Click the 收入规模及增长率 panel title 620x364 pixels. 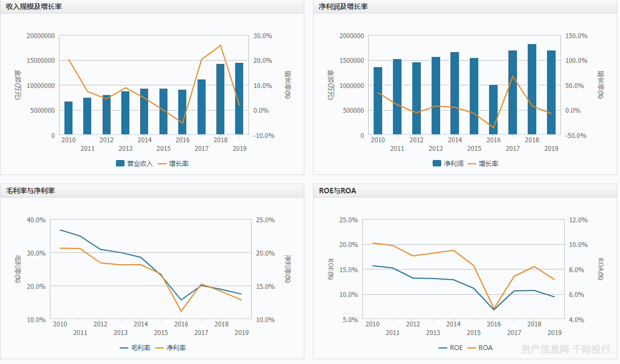[34, 7]
